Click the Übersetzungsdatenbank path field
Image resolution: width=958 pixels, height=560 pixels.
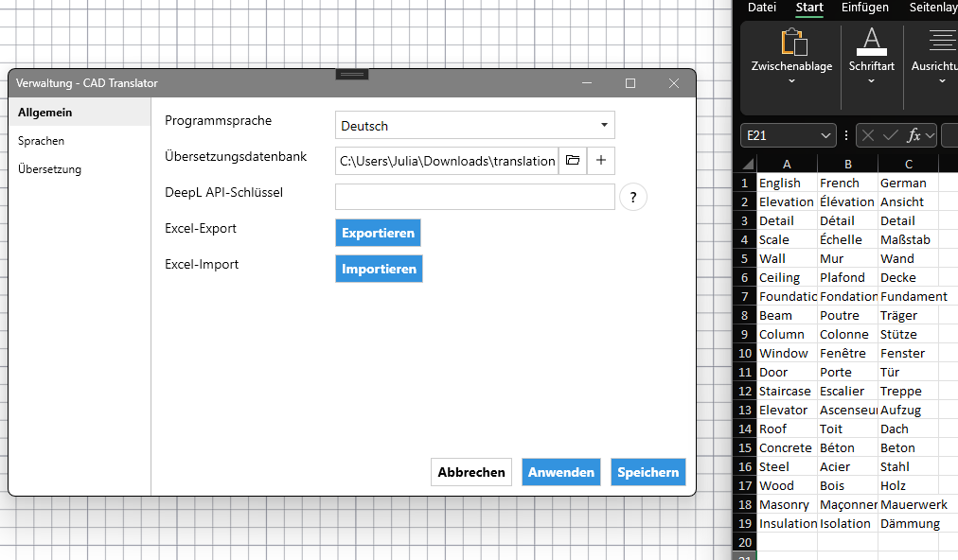(447, 161)
